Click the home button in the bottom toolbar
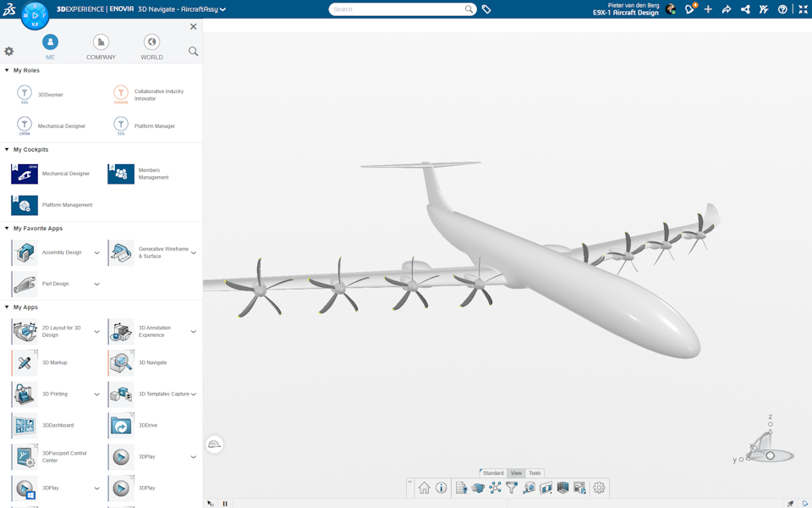Viewport: 812px width, 508px height. [424, 488]
